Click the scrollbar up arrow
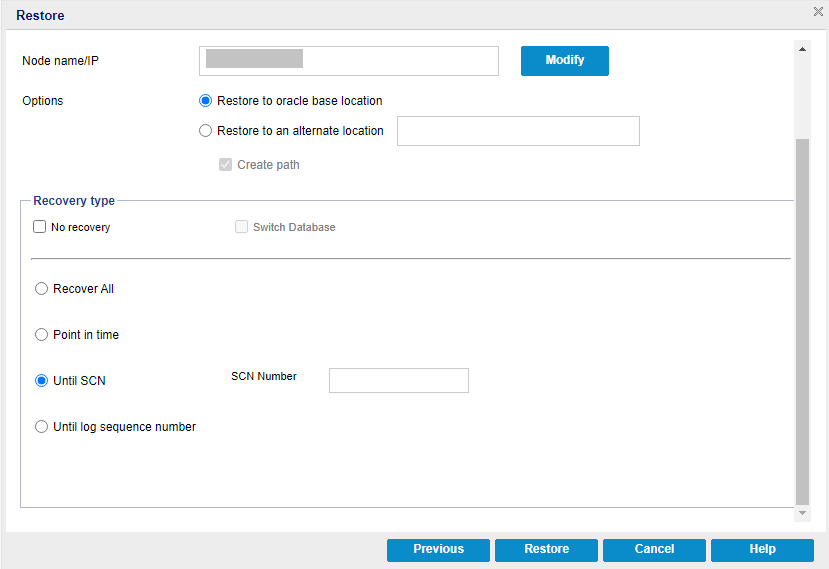Image resolution: width=829 pixels, height=569 pixels. pos(802,47)
